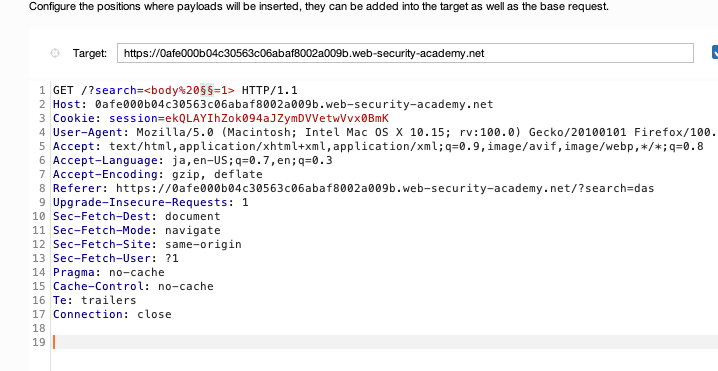This screenshot has height=371, width=718.
Task: Click the Te trailers line
Action: (95, 300)
